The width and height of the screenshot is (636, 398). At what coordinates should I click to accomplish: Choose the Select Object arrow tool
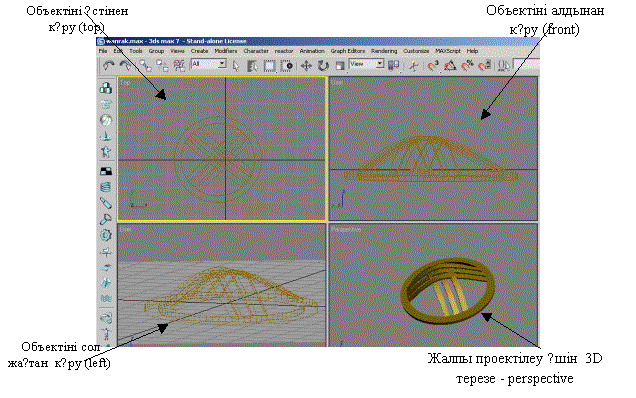pyautogui.click(x=236, y=65)
